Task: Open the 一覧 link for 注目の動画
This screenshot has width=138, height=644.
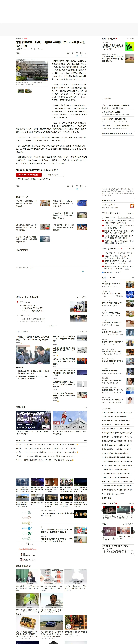Action: (86, 407)
